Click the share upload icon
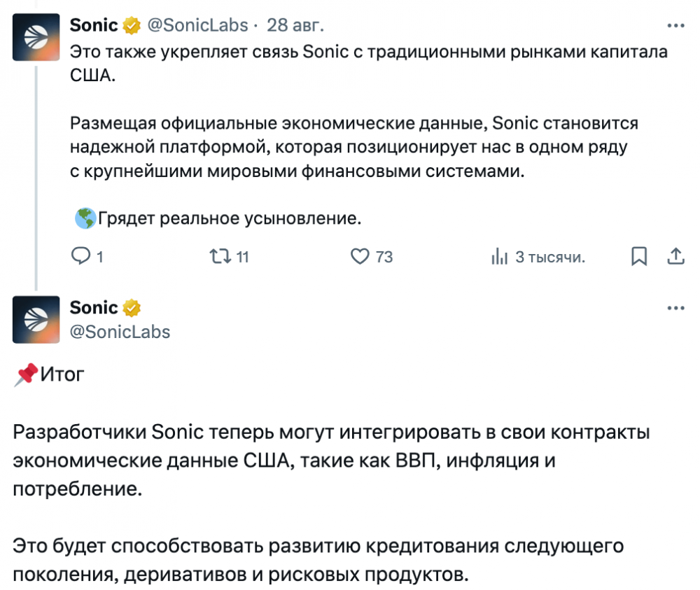The width and height of the screenshot is (700, 590). (x=675, y=257)
